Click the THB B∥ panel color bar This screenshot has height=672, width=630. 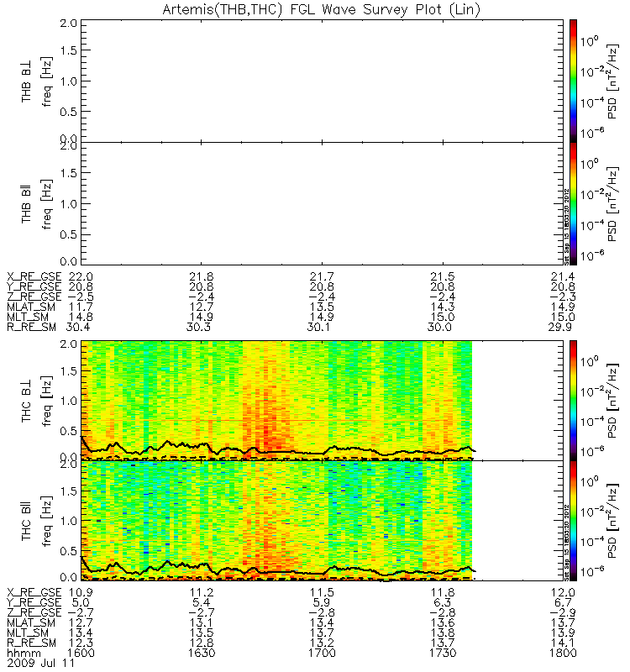click(573, 203)
